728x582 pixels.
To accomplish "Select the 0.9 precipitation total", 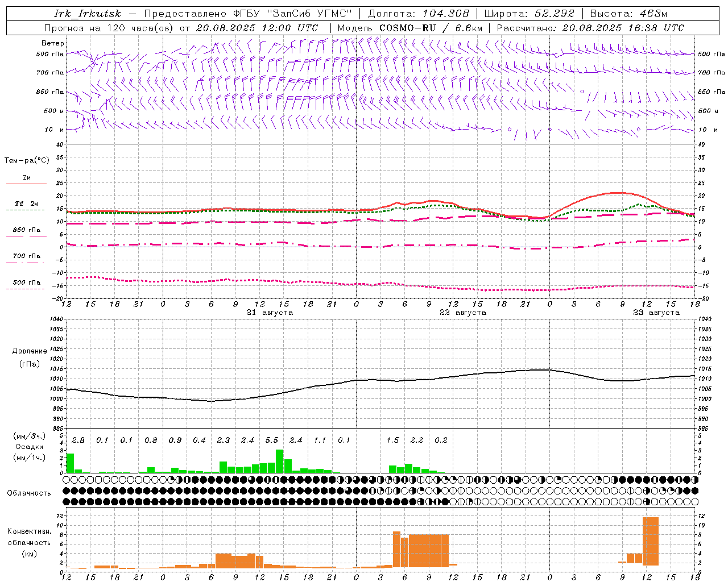I will click(175, 440).
